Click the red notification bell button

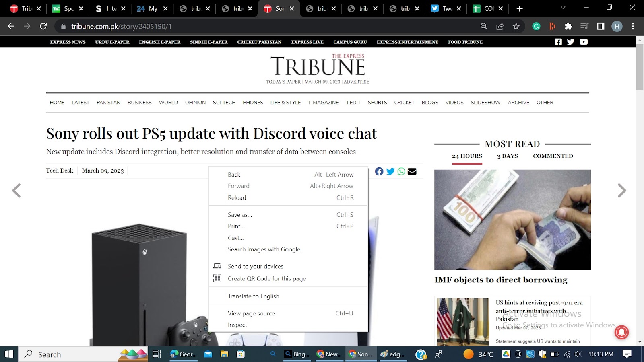[x=622, y=332]
